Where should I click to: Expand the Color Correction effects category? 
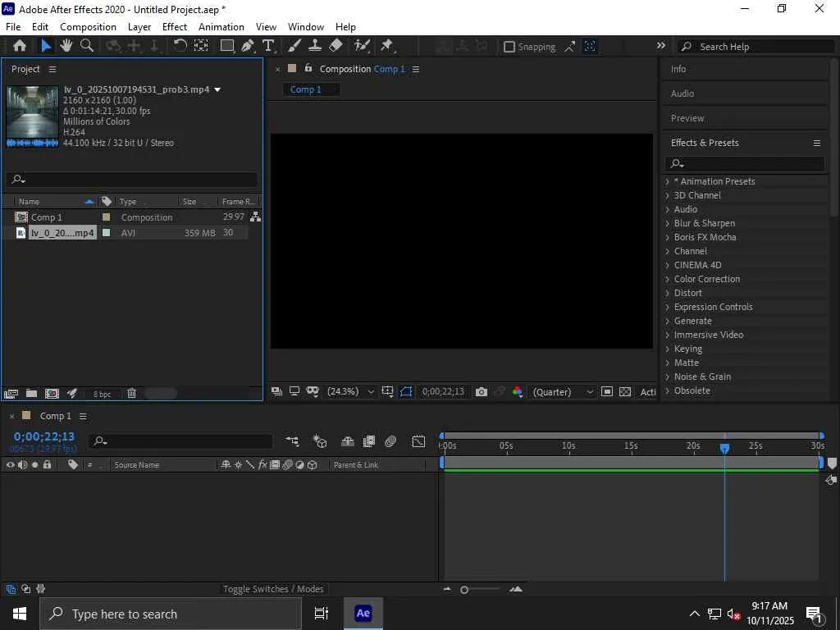click(x=668, y=279)
